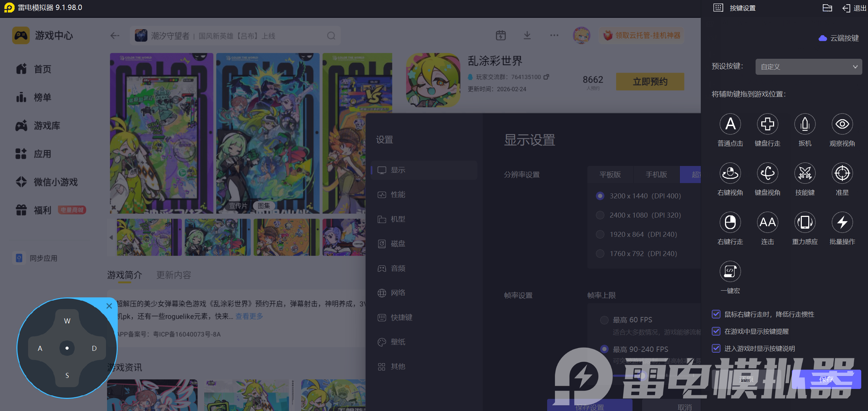
Task: Click the center dot of WASD pad
Action: click(67, 348)
